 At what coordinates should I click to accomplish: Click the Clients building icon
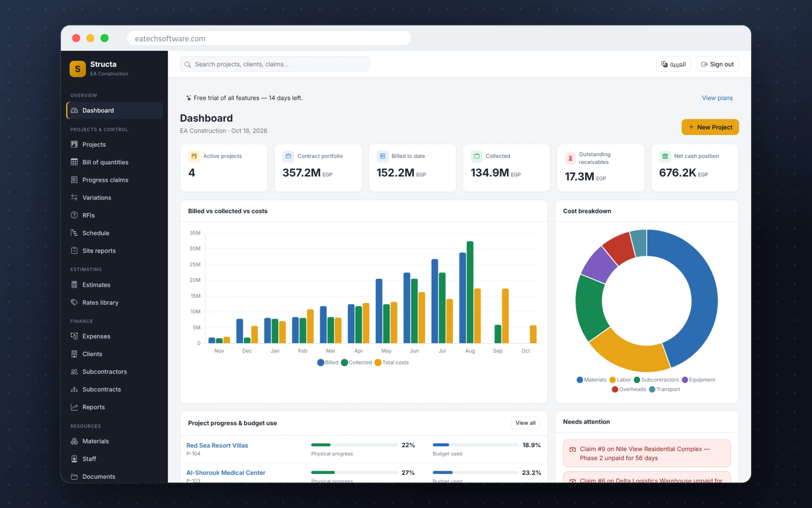pyautogui.click(x=74, y=354)
